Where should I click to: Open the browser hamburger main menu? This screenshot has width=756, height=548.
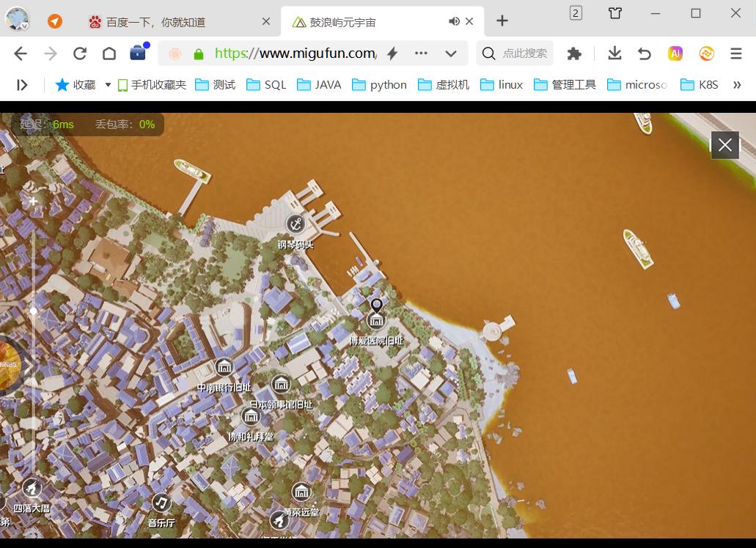tap(736, 53)
